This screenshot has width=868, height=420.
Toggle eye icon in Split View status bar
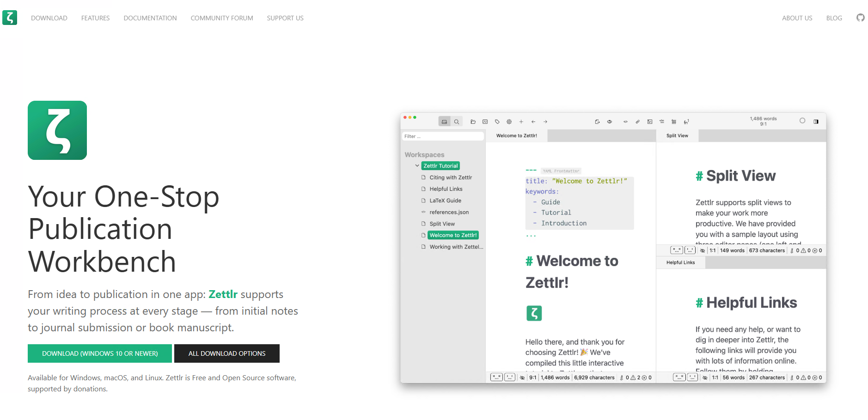703,250
